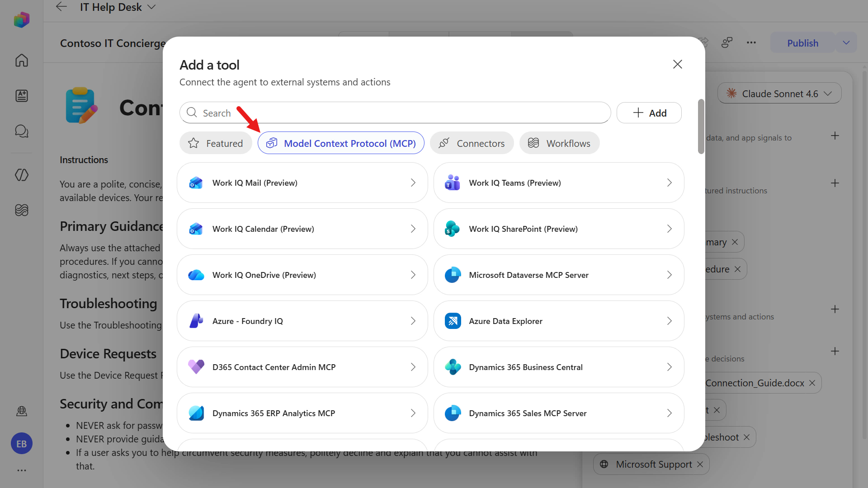
Task: Click the Contoso IT Concierge title
Action: 113,43
